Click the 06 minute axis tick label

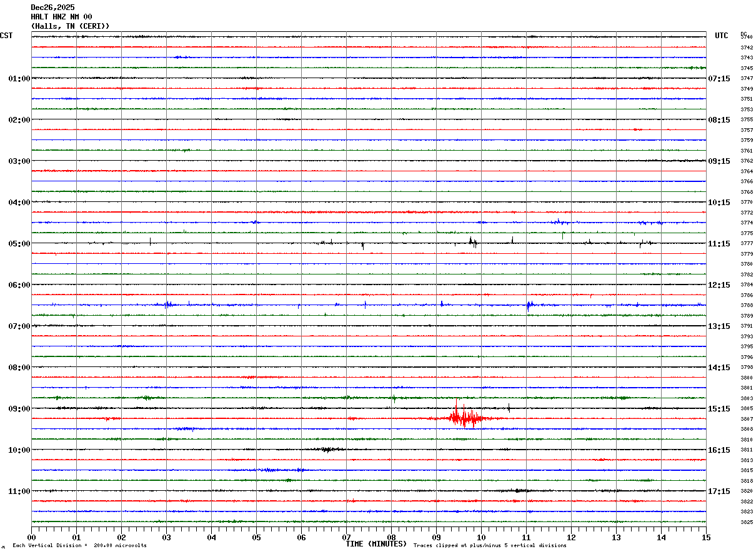(301, 537)
